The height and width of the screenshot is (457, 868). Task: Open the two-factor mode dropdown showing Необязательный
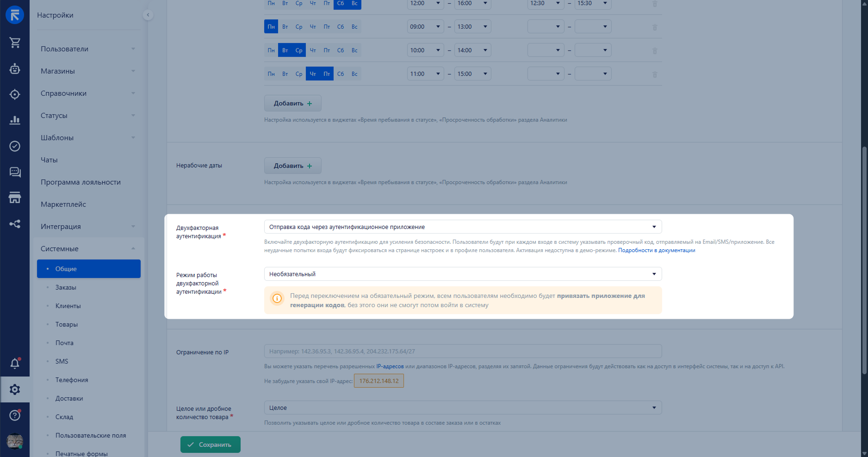point(463,274)
